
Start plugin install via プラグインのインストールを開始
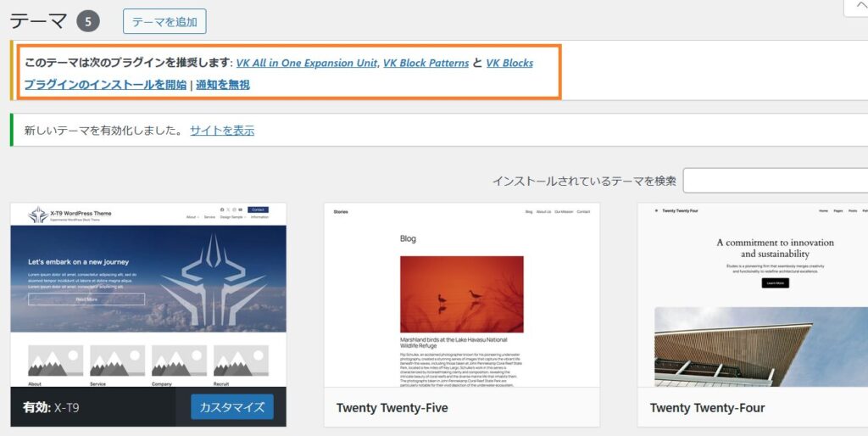click(105, 85)
